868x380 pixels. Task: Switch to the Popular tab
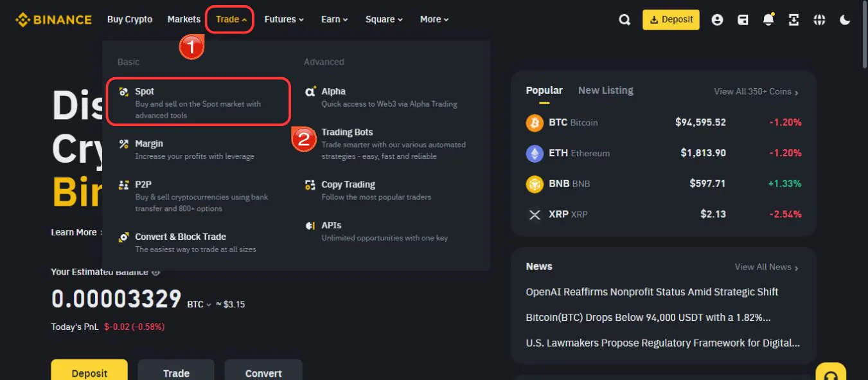pyautogui.click(x=544, y=91)
